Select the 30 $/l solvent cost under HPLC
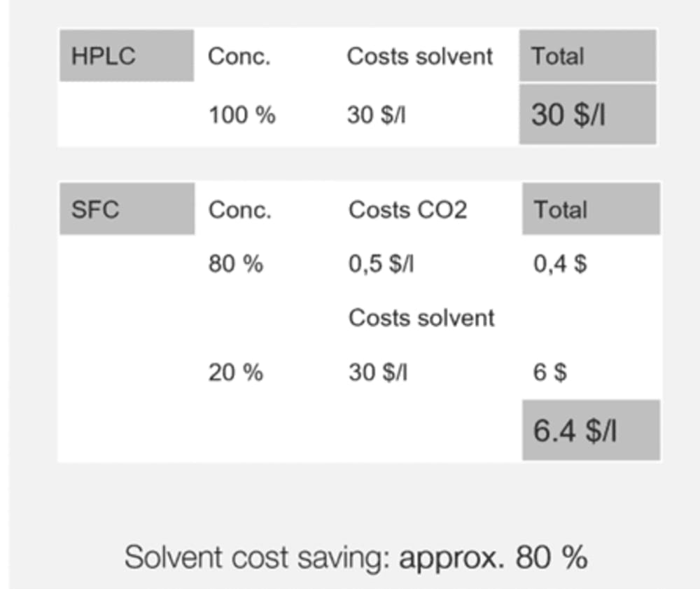Viewport: 700px width, 589px height. (376, 115)
